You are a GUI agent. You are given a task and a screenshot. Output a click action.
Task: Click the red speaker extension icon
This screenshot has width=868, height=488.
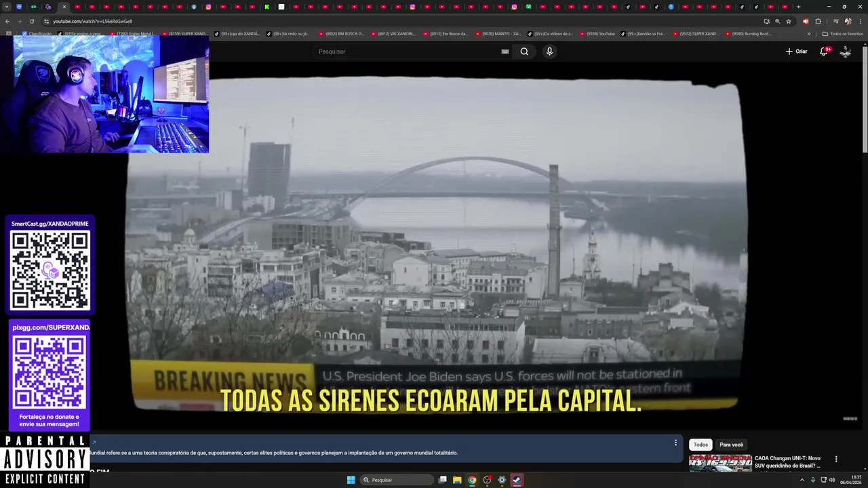pyautogui.click(x=806, y=21)
